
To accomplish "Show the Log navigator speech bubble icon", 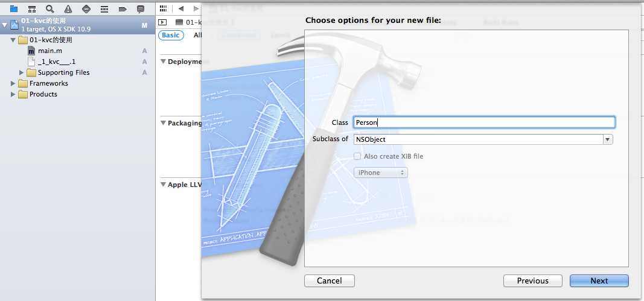I will click(141, 8).
